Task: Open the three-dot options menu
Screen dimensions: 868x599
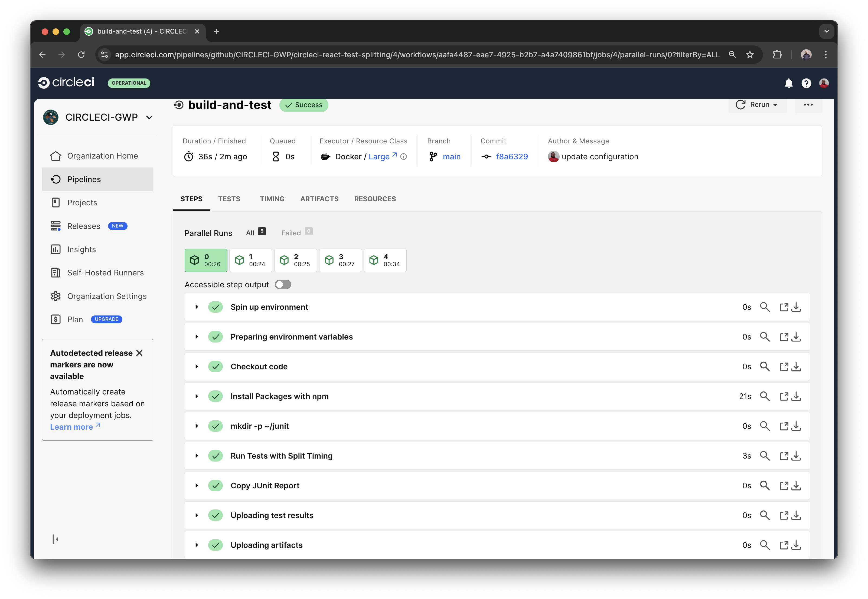Action: click(x=808, y=105)
